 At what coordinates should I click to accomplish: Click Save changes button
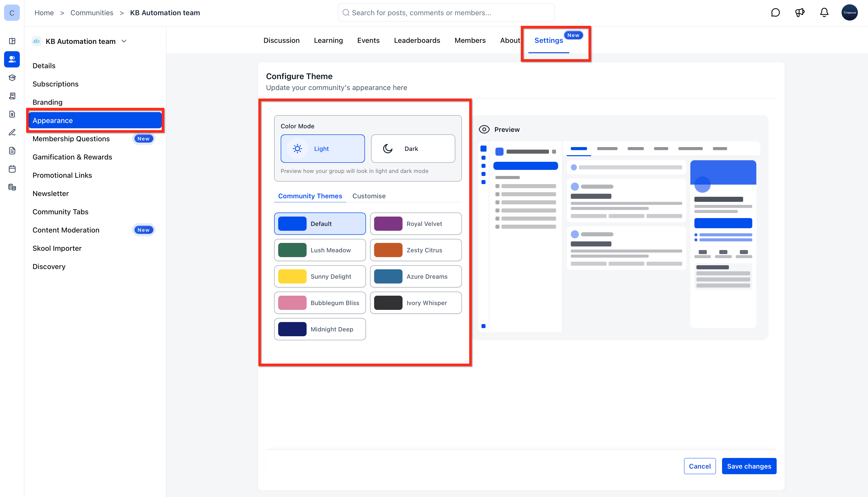(749, 466)
